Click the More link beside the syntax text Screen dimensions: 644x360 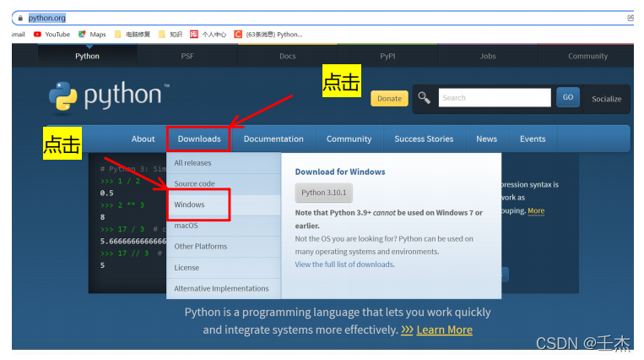(x=536, y=210)
